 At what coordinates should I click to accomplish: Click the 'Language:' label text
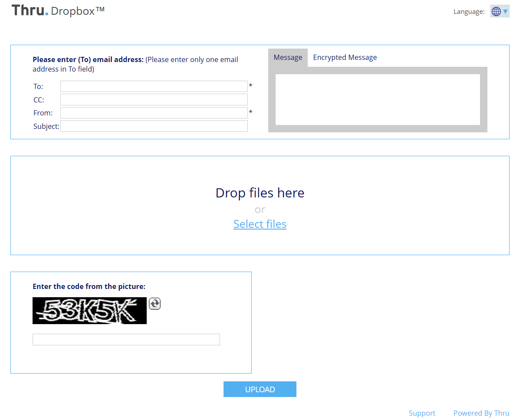pyautogui.click(x=469, y=12)
